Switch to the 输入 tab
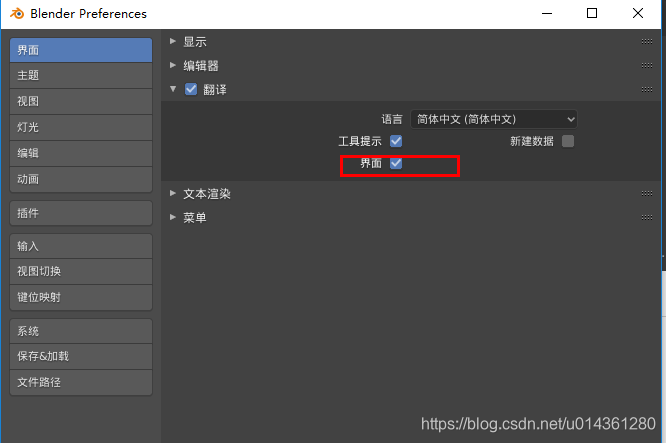 coord(81,246)
